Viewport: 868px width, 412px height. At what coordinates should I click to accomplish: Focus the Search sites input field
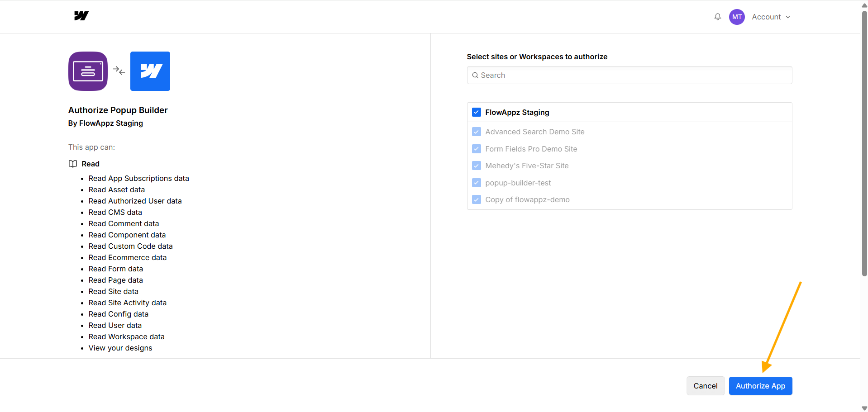click(x=634, y=75)
